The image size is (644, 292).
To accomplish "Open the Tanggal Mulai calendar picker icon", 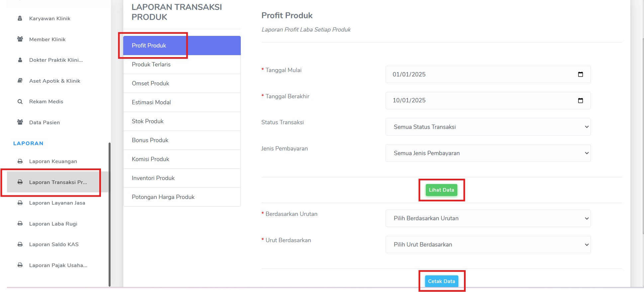I will pyautogui.click(x=581, y=74).
